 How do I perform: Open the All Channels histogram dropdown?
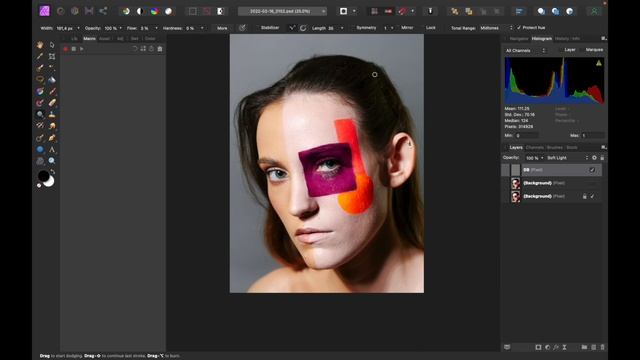click(525, 51)
